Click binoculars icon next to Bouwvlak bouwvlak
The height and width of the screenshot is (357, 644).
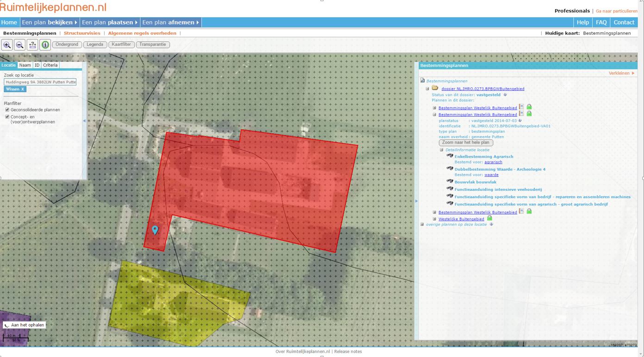450,182
